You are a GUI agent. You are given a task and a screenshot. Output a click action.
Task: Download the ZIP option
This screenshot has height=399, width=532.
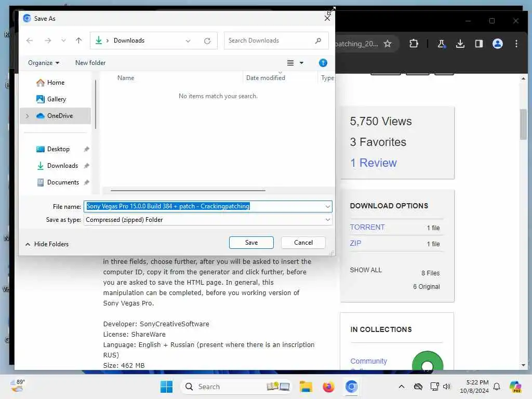coord(355,243)
